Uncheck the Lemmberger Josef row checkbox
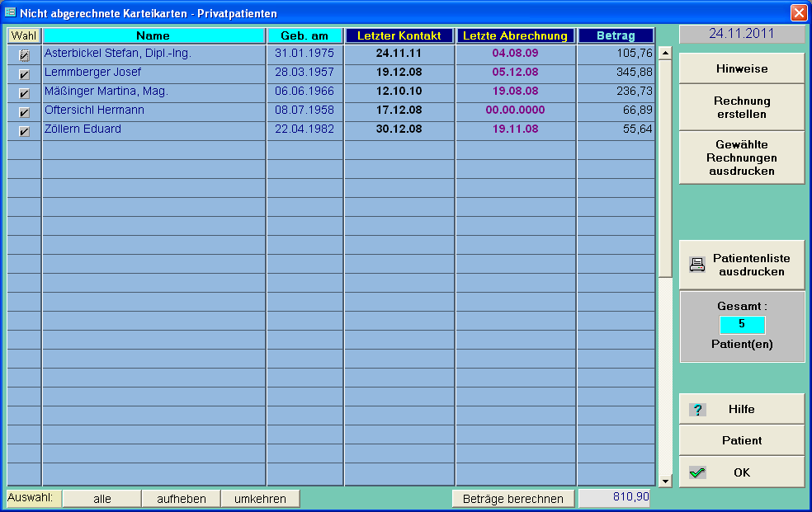The image size is (812, 512). pyautogui.click(x=24, y=74)
